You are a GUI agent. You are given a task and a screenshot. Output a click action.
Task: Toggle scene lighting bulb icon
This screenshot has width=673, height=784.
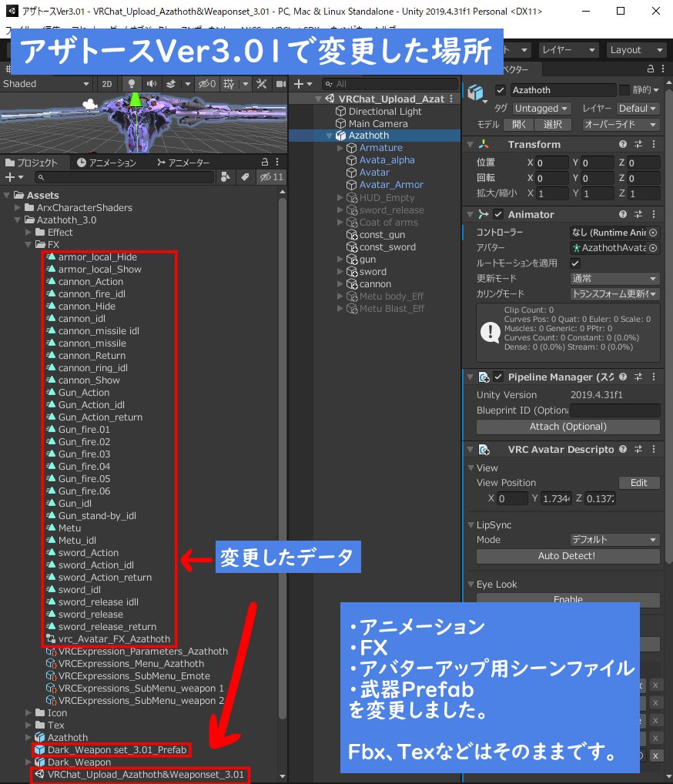pos(132,84)
